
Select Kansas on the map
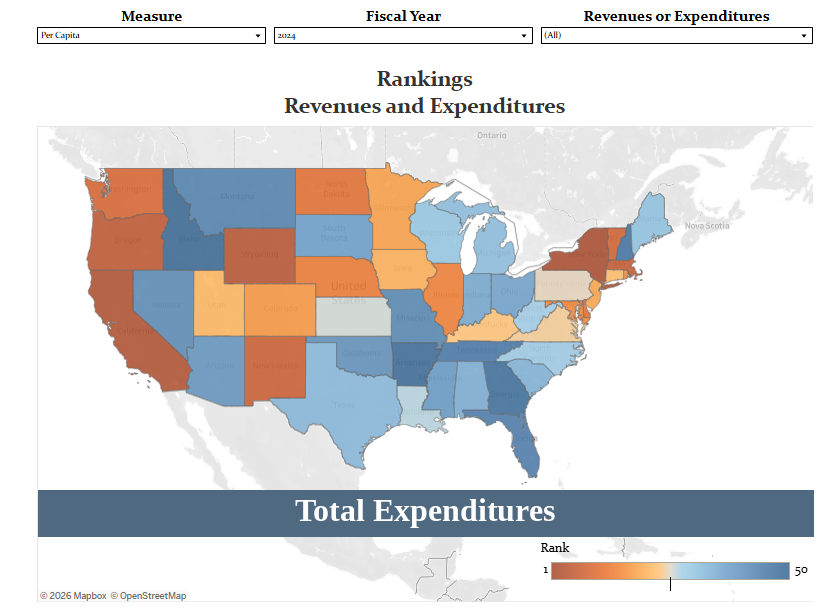pyautogui.click(x=353, y=316)
